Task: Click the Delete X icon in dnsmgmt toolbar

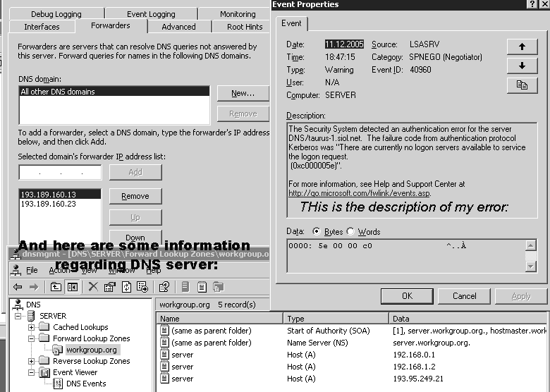Action: (93, 287)
